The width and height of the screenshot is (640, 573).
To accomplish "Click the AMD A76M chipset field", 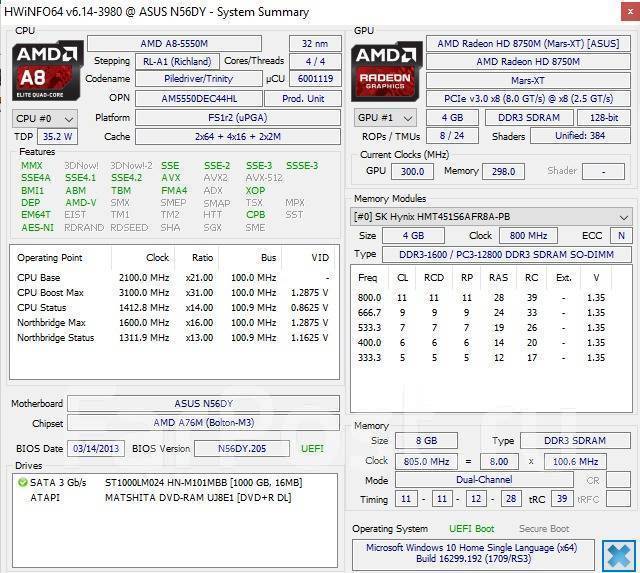I will [201, 423].
